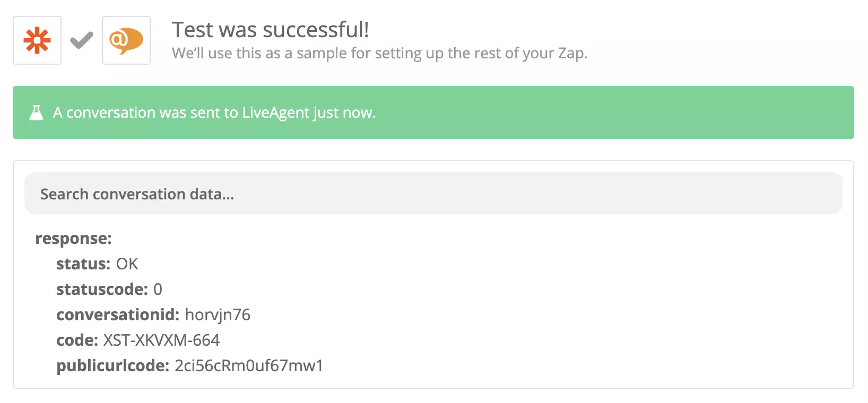
Task: Expand the response data section
Action: [x=74, y=238]
